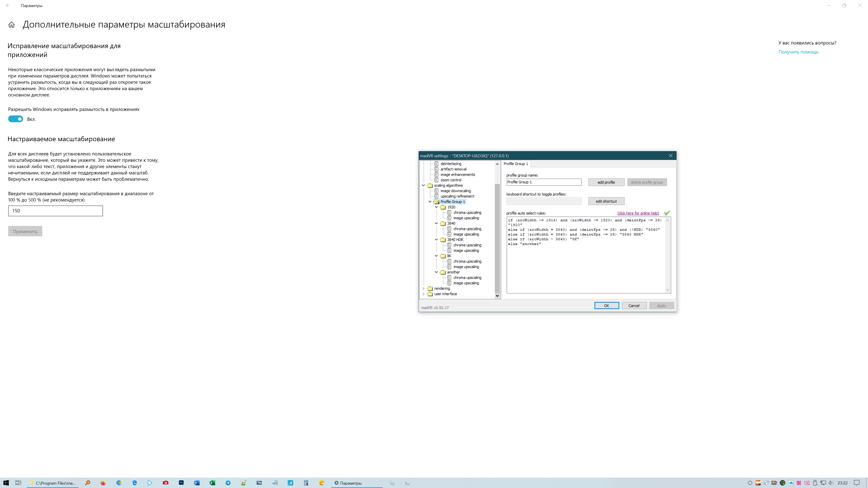Click chroma upscaling under the 8K profile
This screenshot has height=488, width=868.
pos(467,261)
